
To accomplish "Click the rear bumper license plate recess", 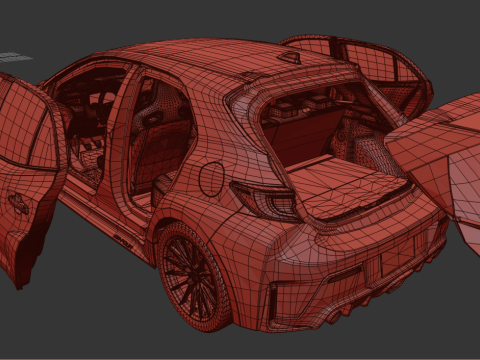I will coord(397,257).
